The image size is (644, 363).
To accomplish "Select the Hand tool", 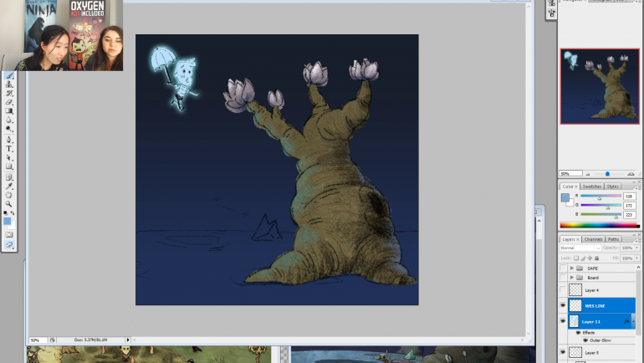I will (9, 195).
